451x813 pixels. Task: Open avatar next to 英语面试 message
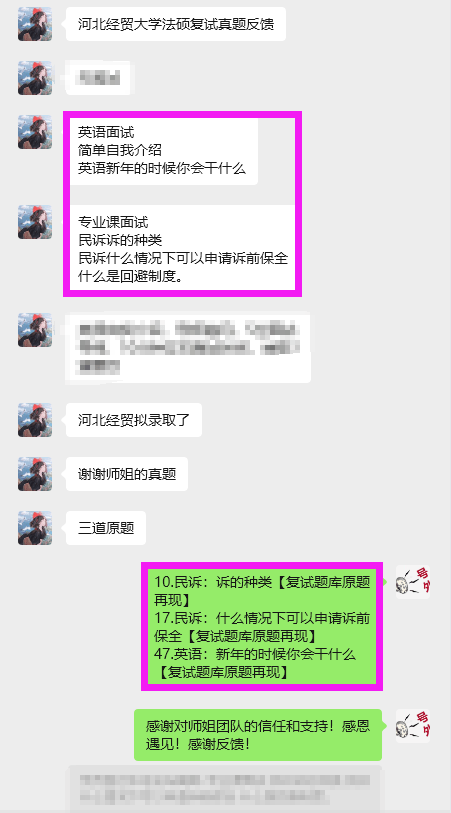click(35, 132)
